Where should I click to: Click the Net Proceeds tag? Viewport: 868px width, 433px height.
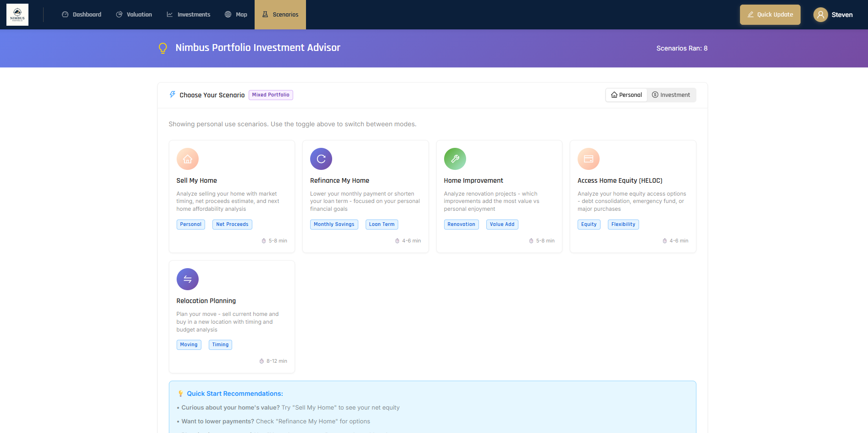coord(232,225)
